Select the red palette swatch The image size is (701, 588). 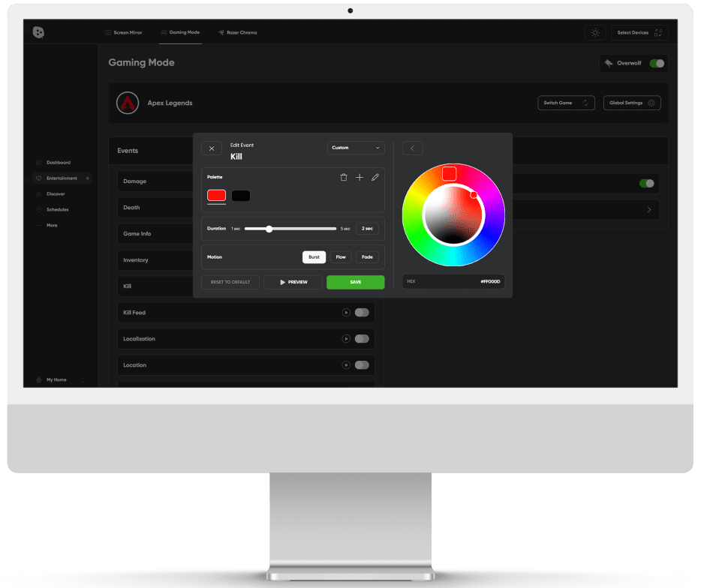point(216,195)
